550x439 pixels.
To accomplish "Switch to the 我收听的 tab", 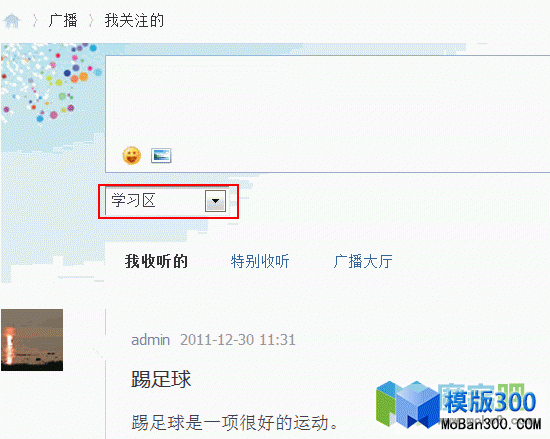I will tap(156, 261).
